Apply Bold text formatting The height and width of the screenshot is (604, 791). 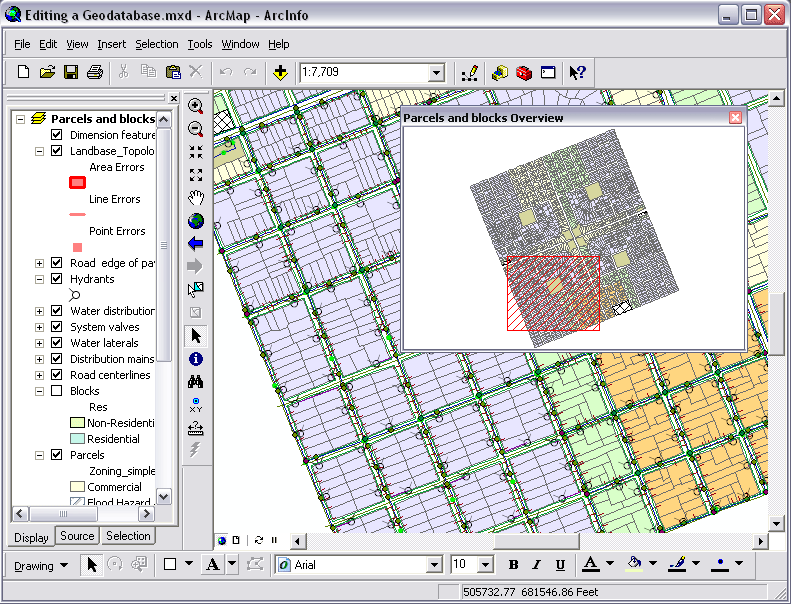(x=514, y=565)
